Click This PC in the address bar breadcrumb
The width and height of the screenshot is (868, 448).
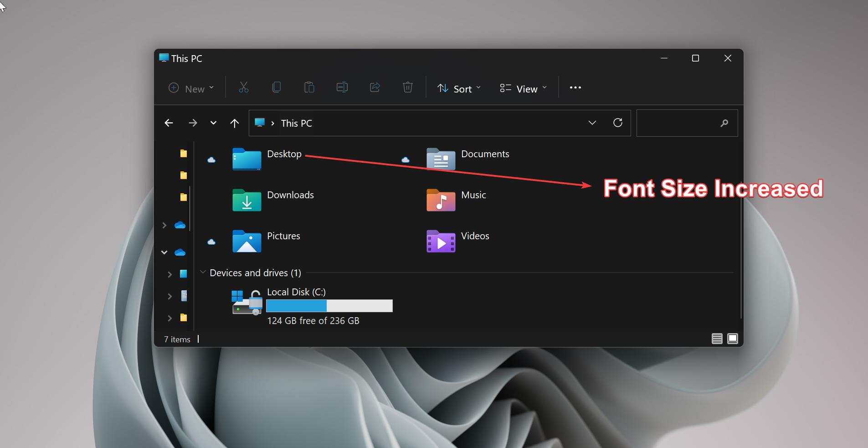(296, 123)
